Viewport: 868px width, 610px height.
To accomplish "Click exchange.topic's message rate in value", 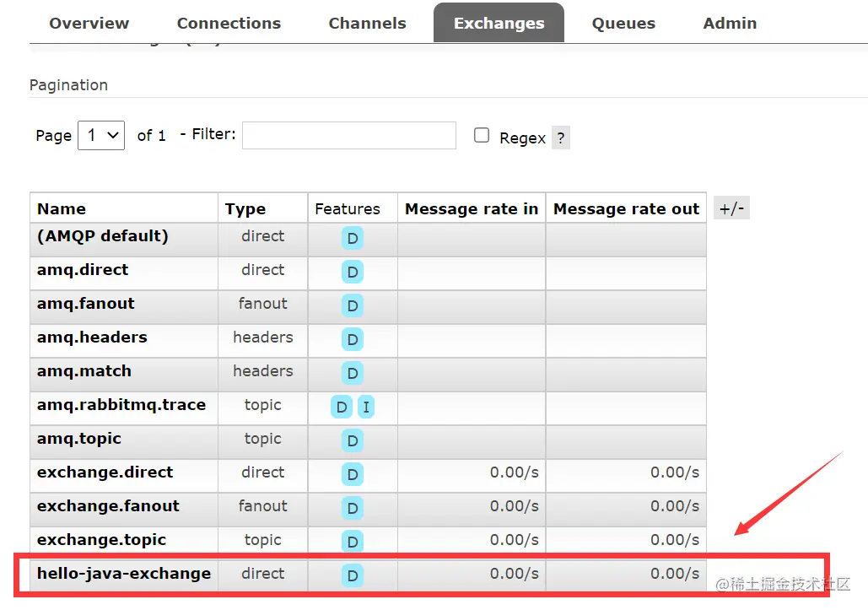I will click(515, 540).
